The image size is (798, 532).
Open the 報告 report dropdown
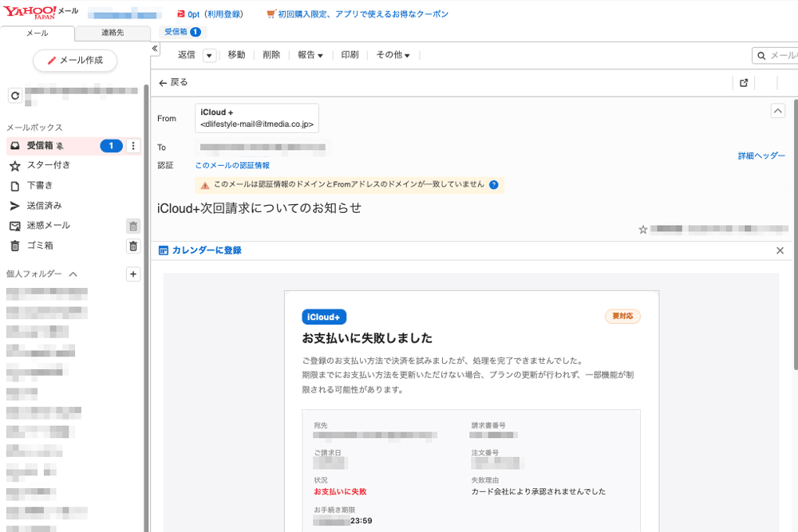[x=310, y=55]
